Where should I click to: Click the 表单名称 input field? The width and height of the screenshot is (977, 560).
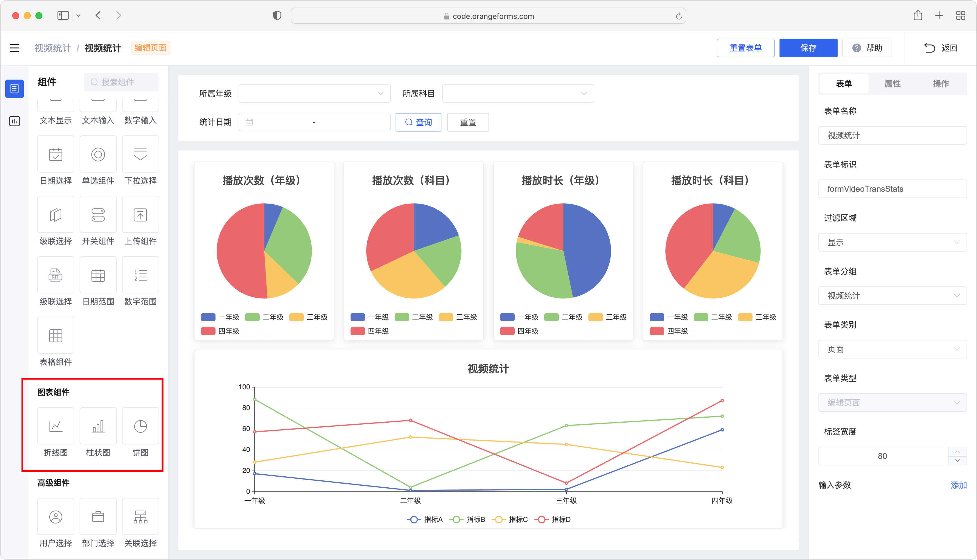click(892, 135)
